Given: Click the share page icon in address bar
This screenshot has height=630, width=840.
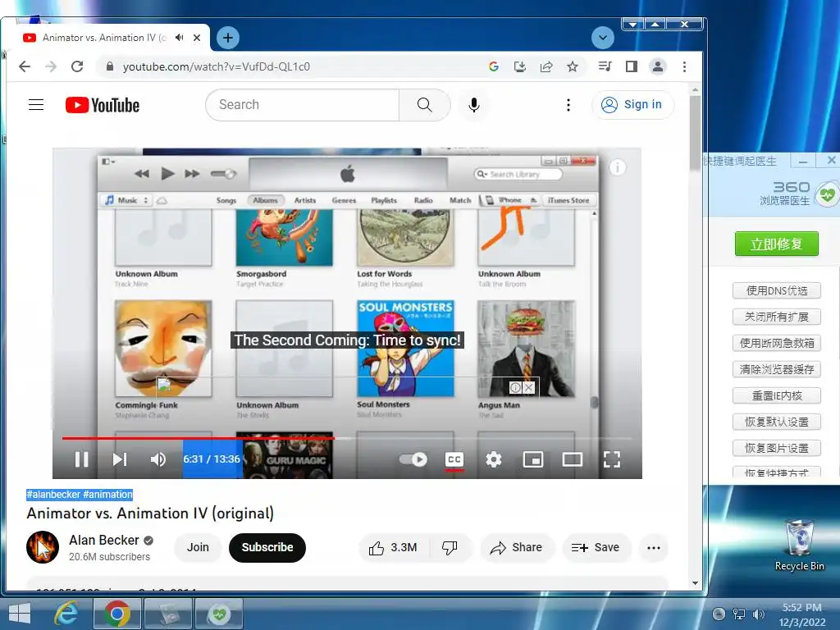Looking at the screenshot, I should click(x=546, y=66).
